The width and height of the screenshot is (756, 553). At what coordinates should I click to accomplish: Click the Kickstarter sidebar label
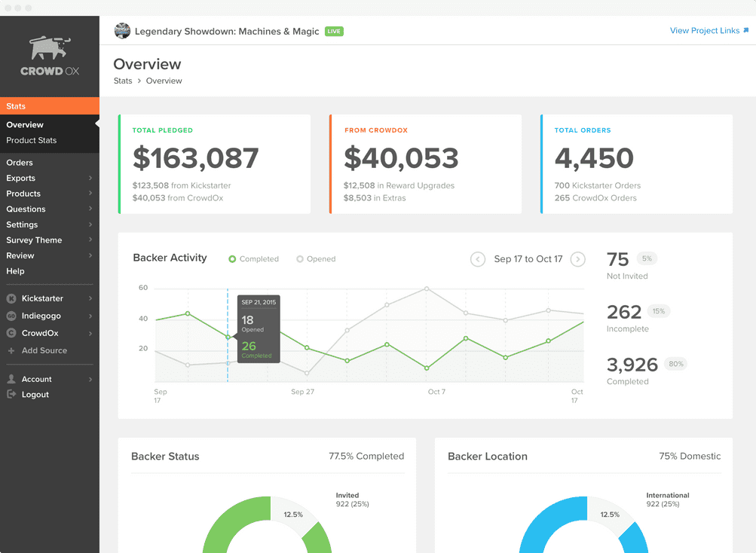42,298
